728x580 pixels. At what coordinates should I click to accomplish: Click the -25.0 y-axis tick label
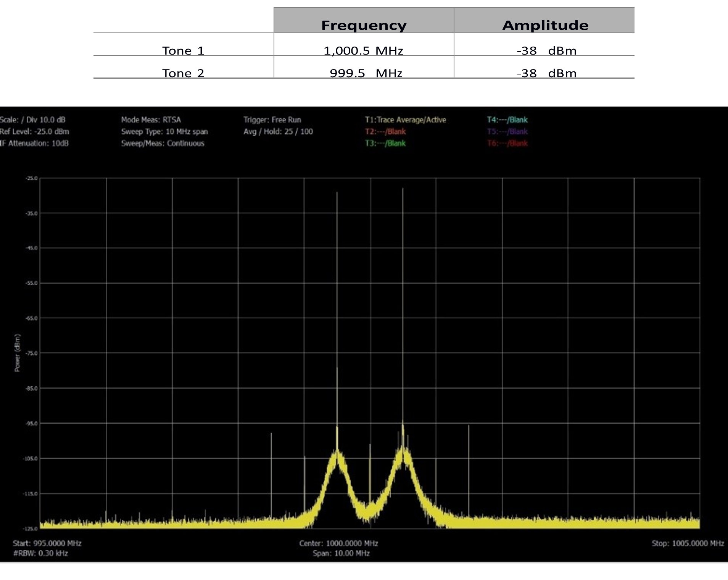tap(32, 178)
